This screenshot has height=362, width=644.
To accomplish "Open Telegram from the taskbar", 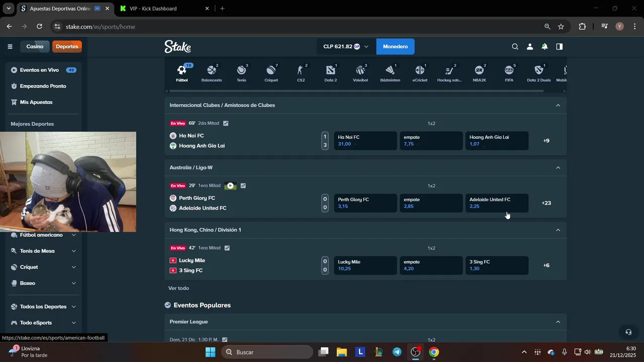I will tap(397, 352).
